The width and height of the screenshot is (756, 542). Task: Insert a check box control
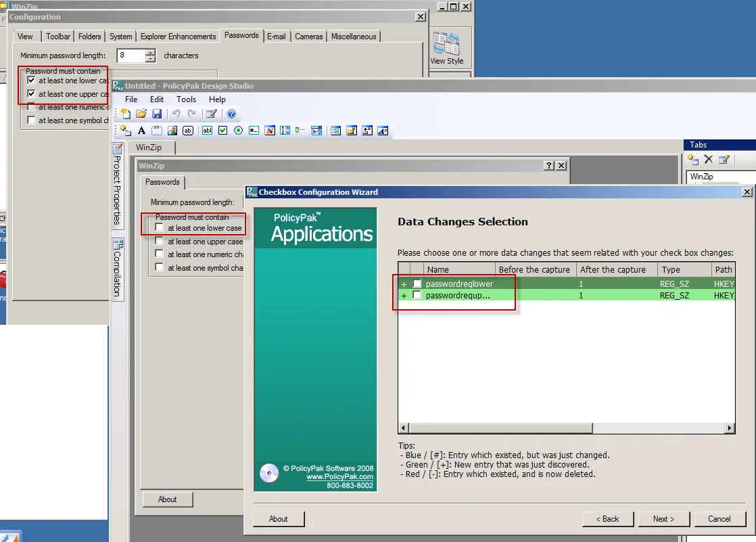(x=222, y=131)
